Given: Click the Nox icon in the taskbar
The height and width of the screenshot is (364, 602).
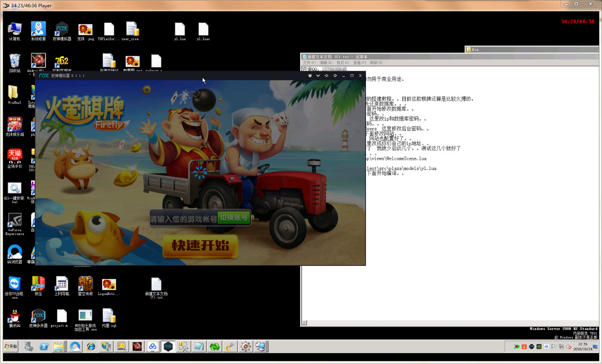Looking at the screenshot, I should pyautogui.click(x=168, y=347).
